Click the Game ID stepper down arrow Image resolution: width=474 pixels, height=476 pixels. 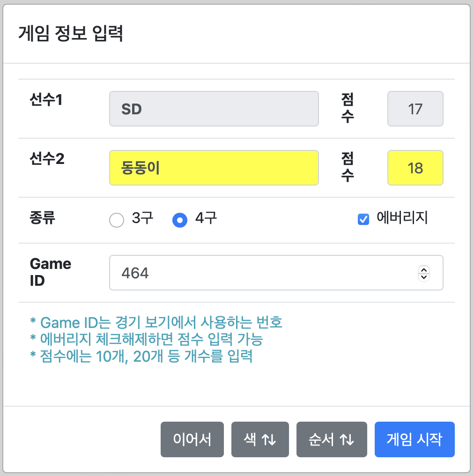point(424,277)
